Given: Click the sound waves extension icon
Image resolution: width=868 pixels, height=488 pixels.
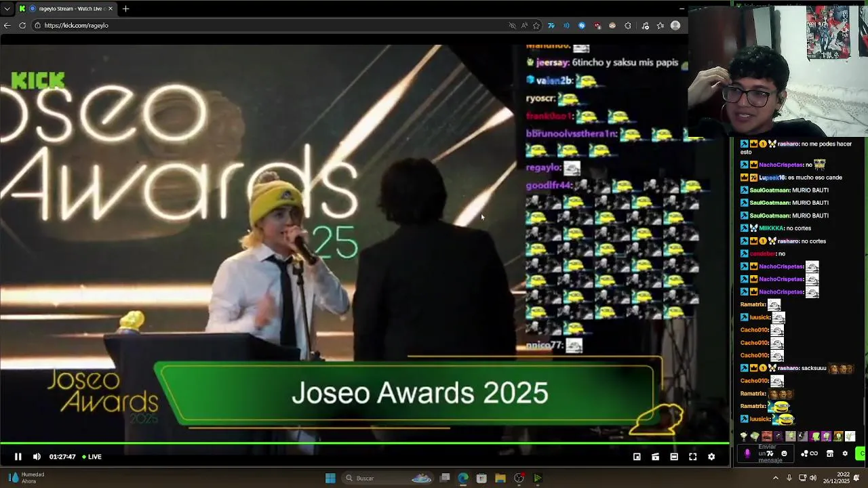Looking at the screenshot, I should coord(566,26).
